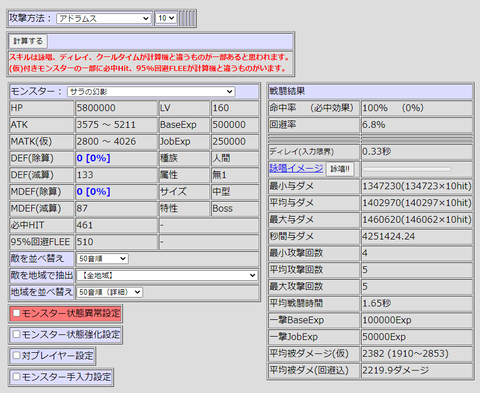
Task: Open the 地域を並べ替え dropdown showing 50音順(詳細)
Action: tap(110, 292)
